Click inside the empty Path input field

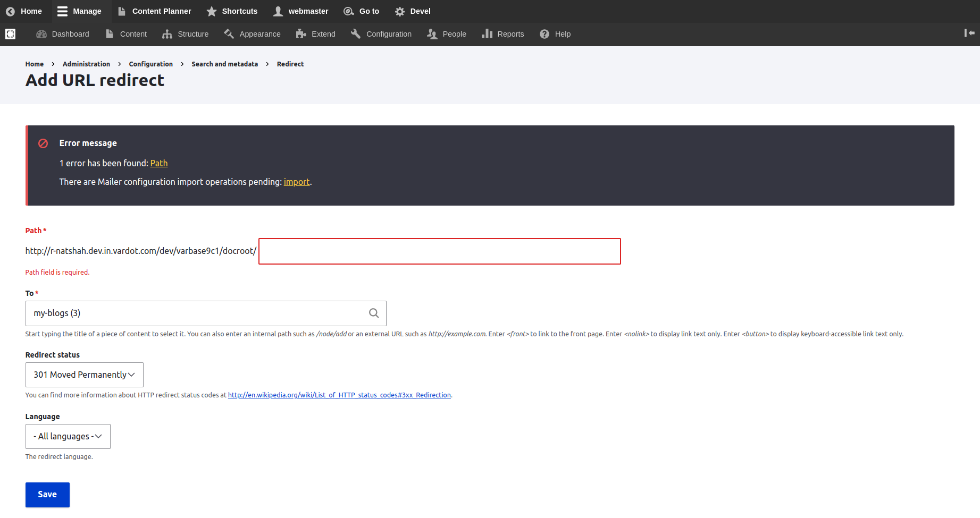point(439,251)
